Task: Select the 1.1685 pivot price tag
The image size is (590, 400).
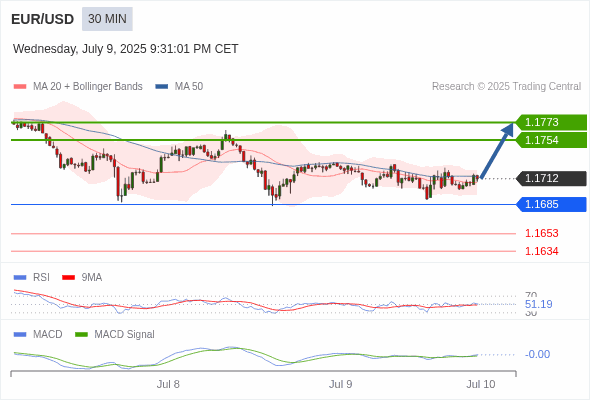Action: (x=551, y=204)
